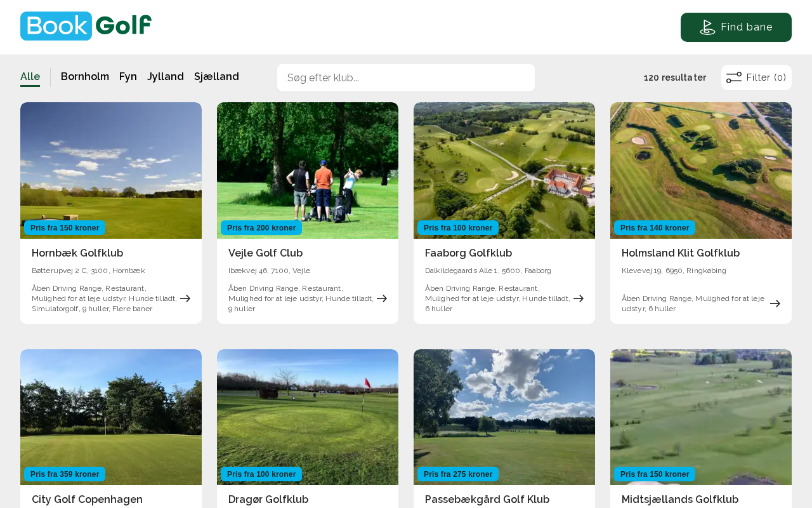Click the BookGolf logo
This screenshot has height=508, width=812.
(x=86, y=26)
